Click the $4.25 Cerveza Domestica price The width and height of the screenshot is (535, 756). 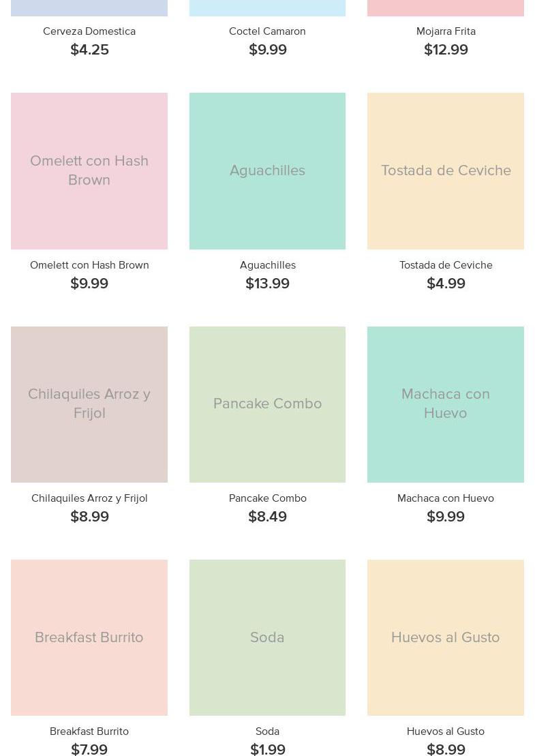89,50
